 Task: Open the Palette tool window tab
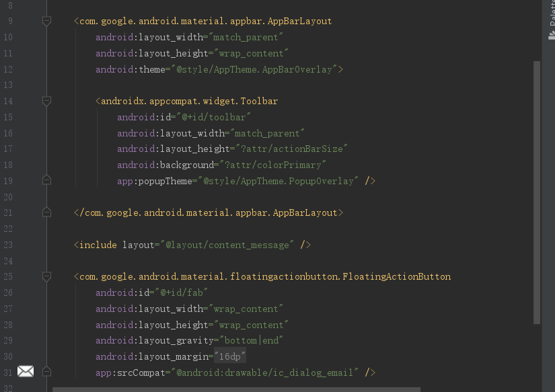pyautogui.click(x=552, y=19)
